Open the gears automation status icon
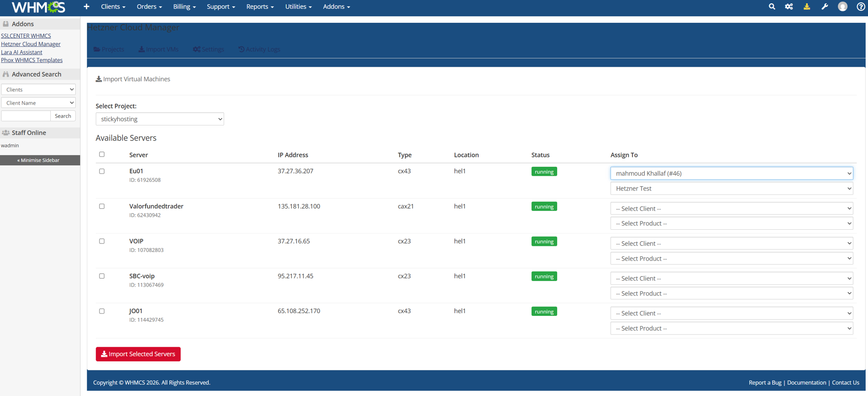868x396 pixels. (x=789, y=7)
